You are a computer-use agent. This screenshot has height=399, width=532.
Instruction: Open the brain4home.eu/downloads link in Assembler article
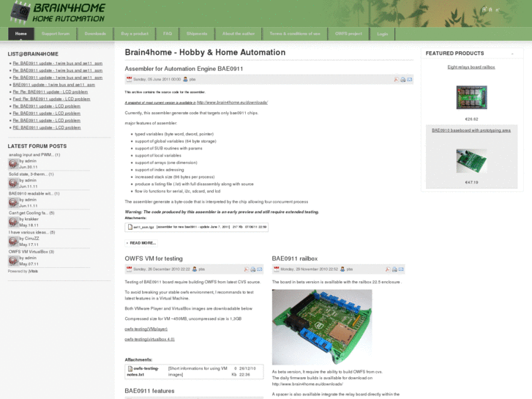pyautogui.click(x=232, y=102)
